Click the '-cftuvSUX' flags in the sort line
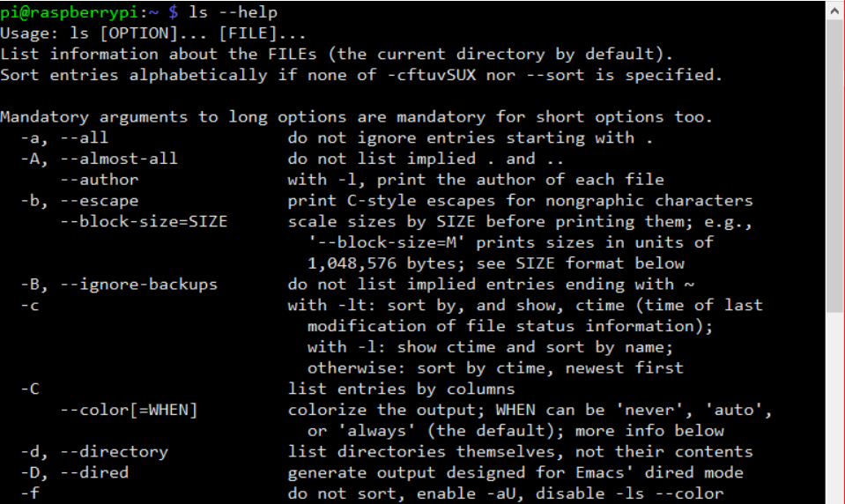The width and height of the screenshot is (845, 504). pos(432,75)
